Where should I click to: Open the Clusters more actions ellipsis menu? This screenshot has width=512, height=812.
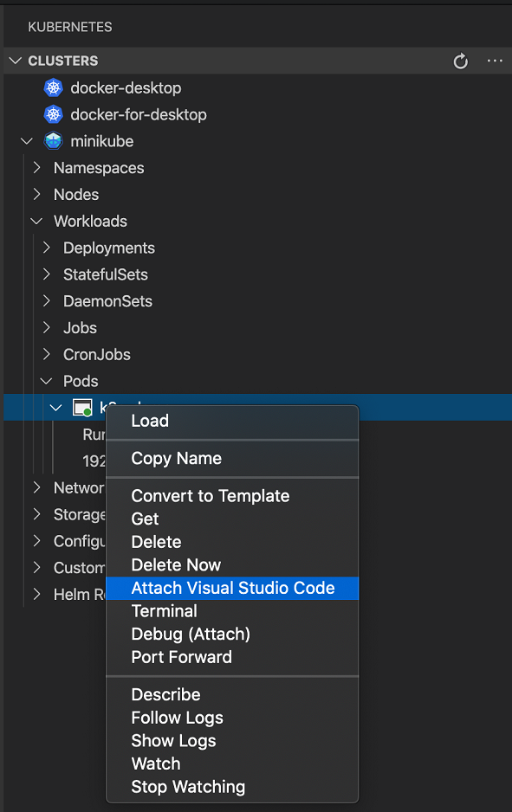pos(495,61)
